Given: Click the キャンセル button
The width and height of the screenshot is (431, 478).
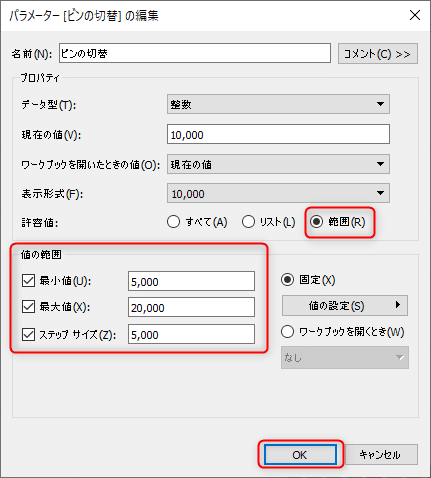Looking at the screenshot, I should point(380,455).
